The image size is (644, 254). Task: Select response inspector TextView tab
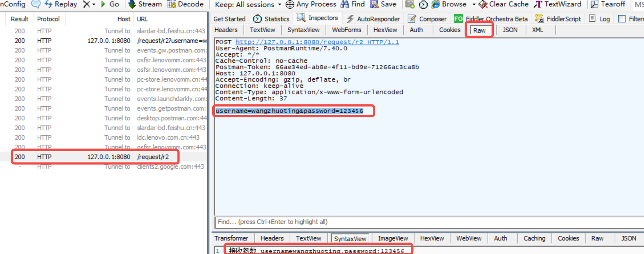click(x=308, y=238)
